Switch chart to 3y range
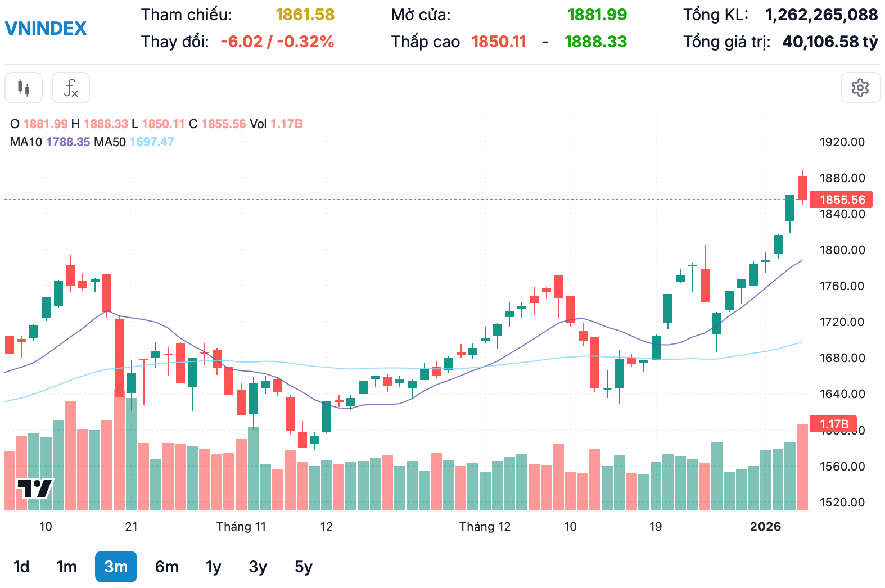The image size is (885, 588). [258, 567]
